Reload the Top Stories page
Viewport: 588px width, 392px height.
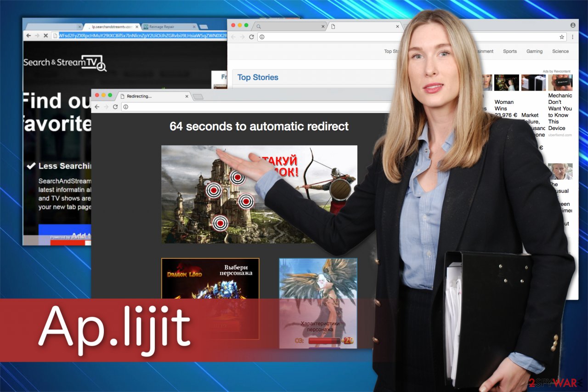(x=252, y=37)
